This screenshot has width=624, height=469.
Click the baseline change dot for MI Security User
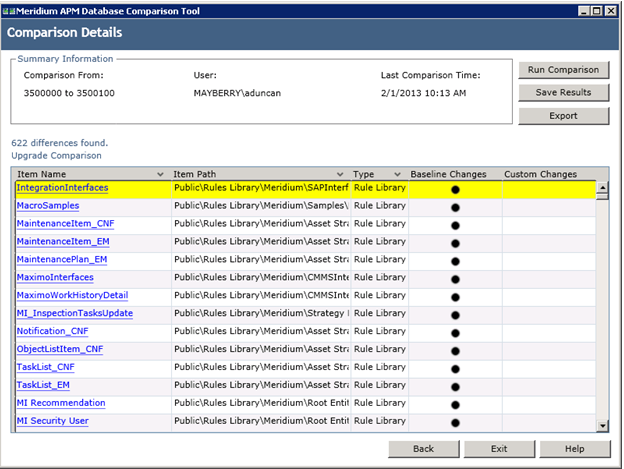coord(455,422)
